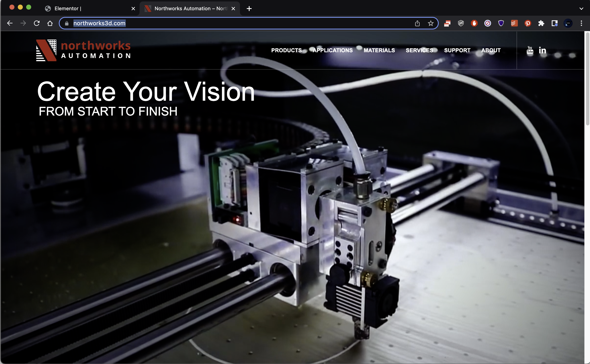Bookmark this page with the star icon
This screenshot has width=590, height=364.
(x=431, y=23)
